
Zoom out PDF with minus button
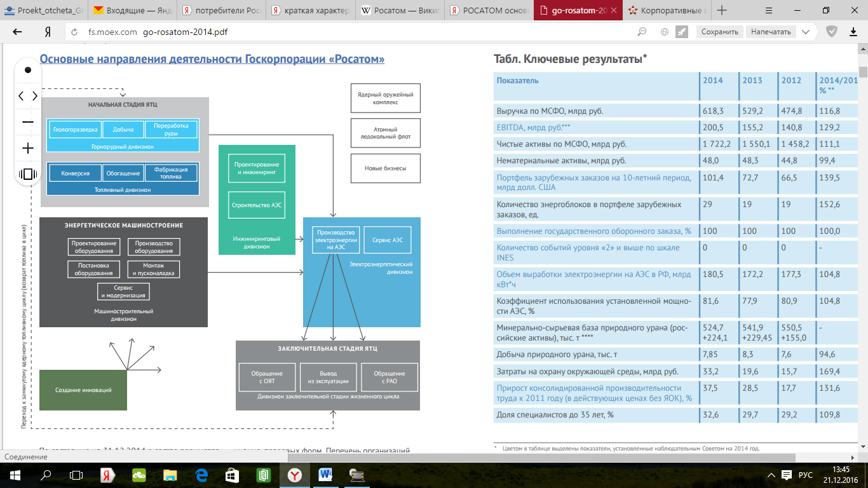(27, 122)
